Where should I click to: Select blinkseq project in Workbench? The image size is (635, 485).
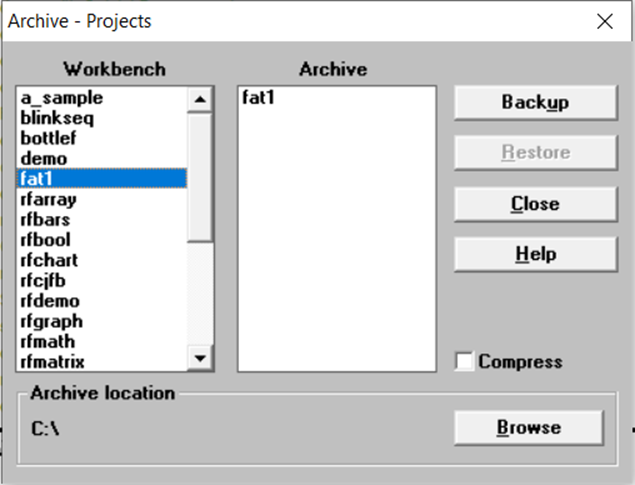[102, 118]
